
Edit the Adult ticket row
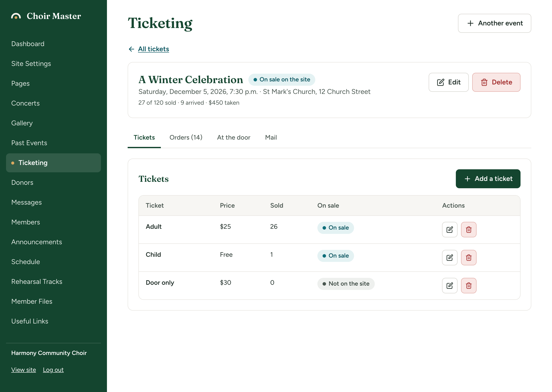tap(450, 230)
